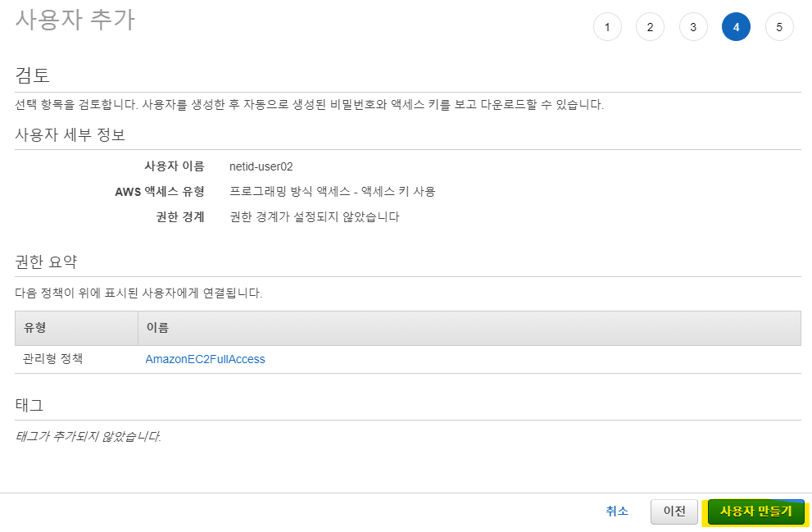Viewport: 812px width, 532px height.
Task: Open the AmazonEC2FullAccess policy link
Action: point(205,359)
